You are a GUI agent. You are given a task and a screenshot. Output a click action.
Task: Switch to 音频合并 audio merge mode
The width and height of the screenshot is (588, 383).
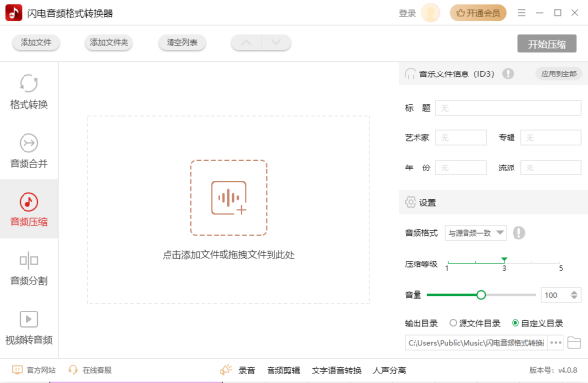click(28, 151)
